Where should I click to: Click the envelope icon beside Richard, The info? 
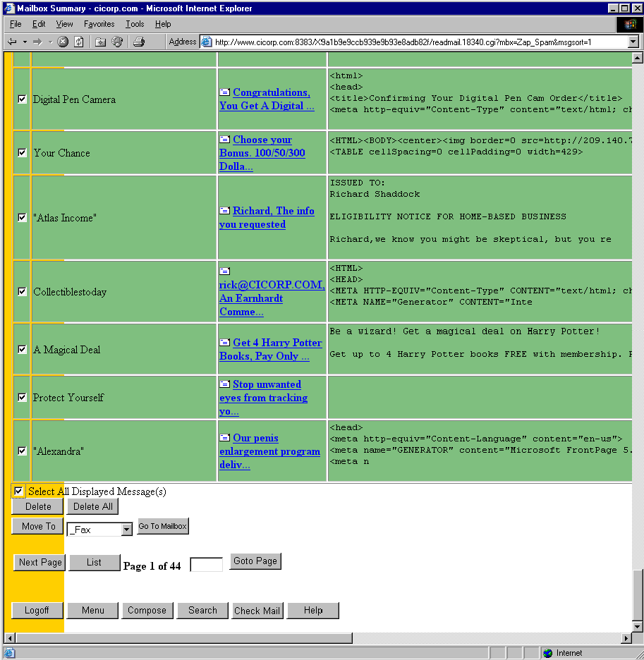[225, 210]
